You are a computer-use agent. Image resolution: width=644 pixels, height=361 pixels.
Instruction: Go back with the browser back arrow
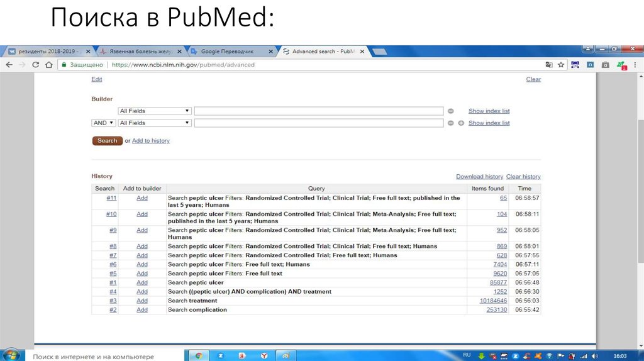9,65
